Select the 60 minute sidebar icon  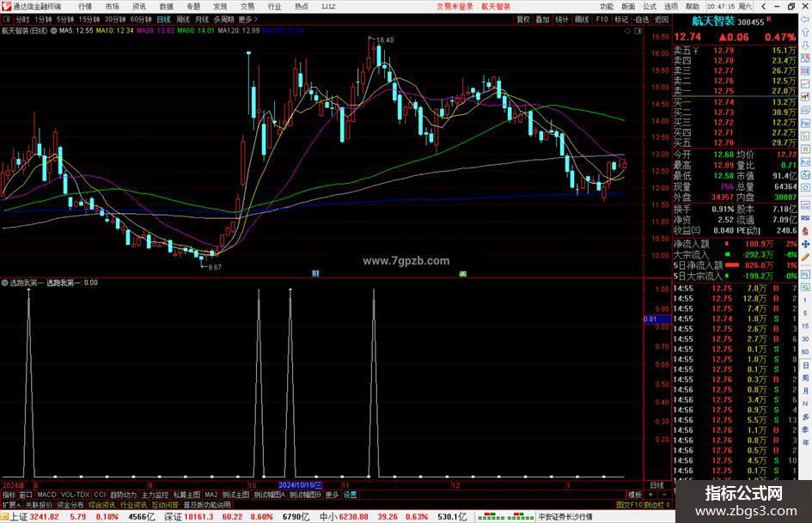[x=805, y=352]
